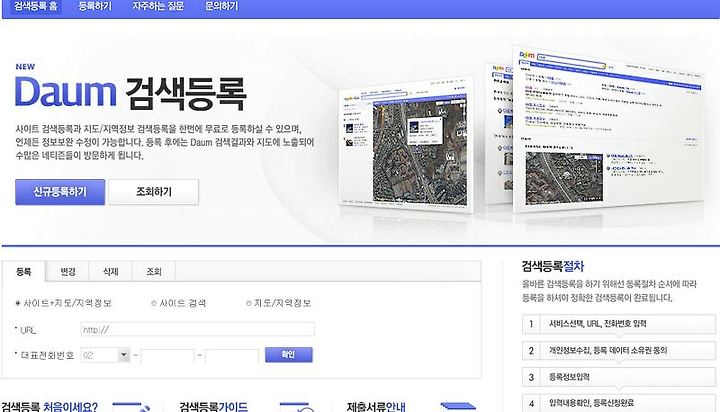Open the Daum search results preview image
This screenshot has height=412, width=720.
tap(608, 130)
